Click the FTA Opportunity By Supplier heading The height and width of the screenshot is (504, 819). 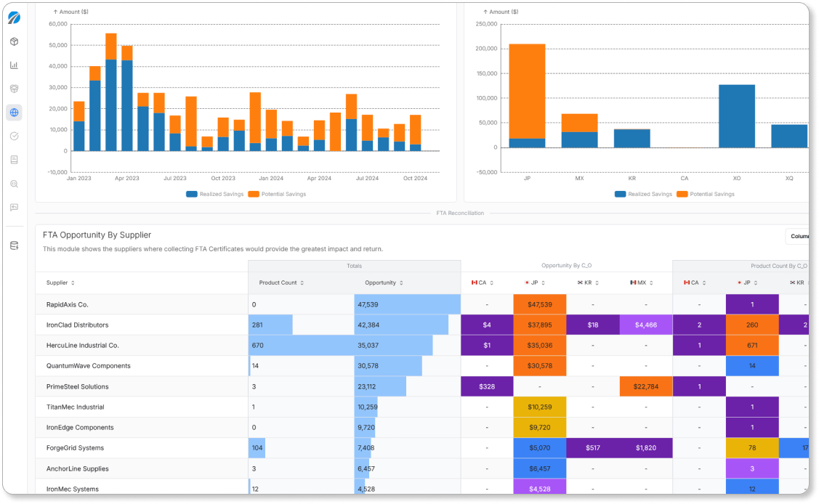(97, 235)
